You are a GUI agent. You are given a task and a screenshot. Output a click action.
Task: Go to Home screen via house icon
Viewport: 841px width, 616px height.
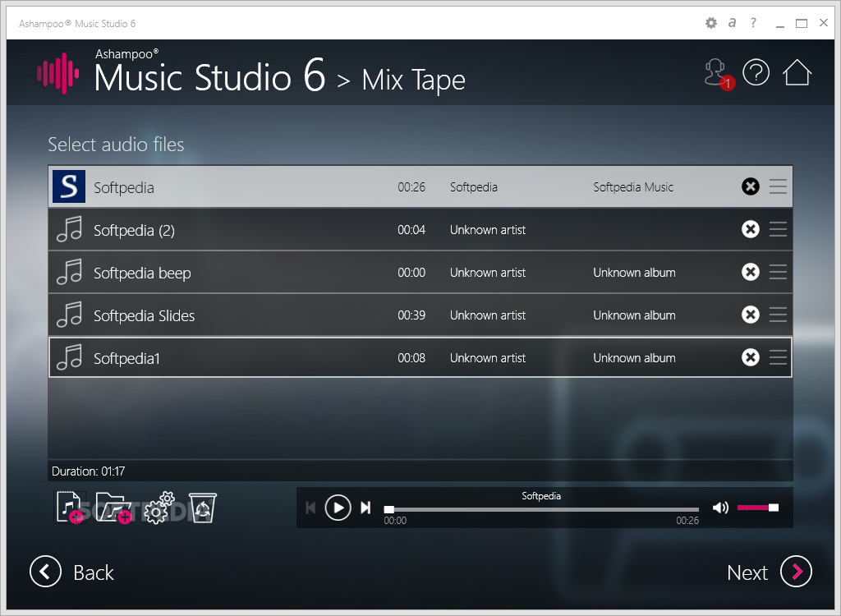click(x=797, y=72)
